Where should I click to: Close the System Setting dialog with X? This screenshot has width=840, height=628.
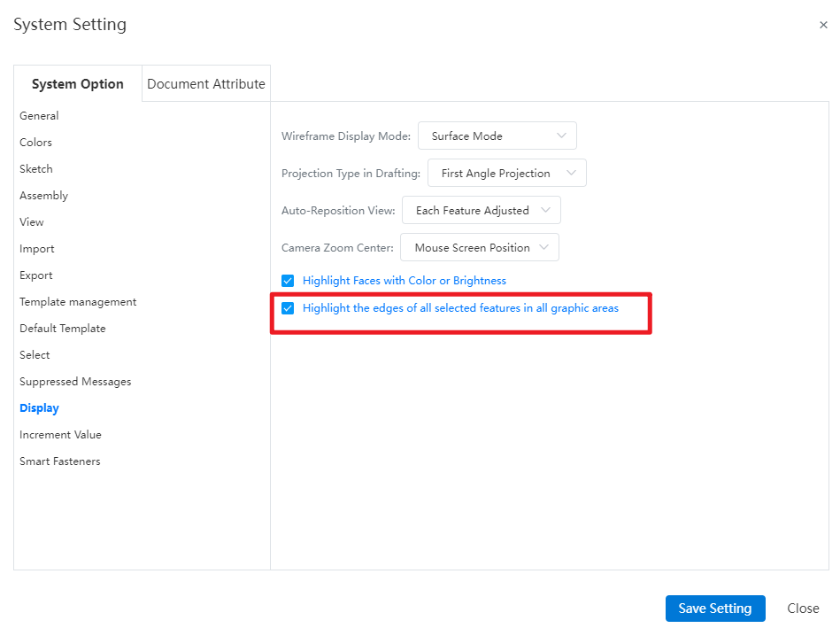[x=823, y=26]
